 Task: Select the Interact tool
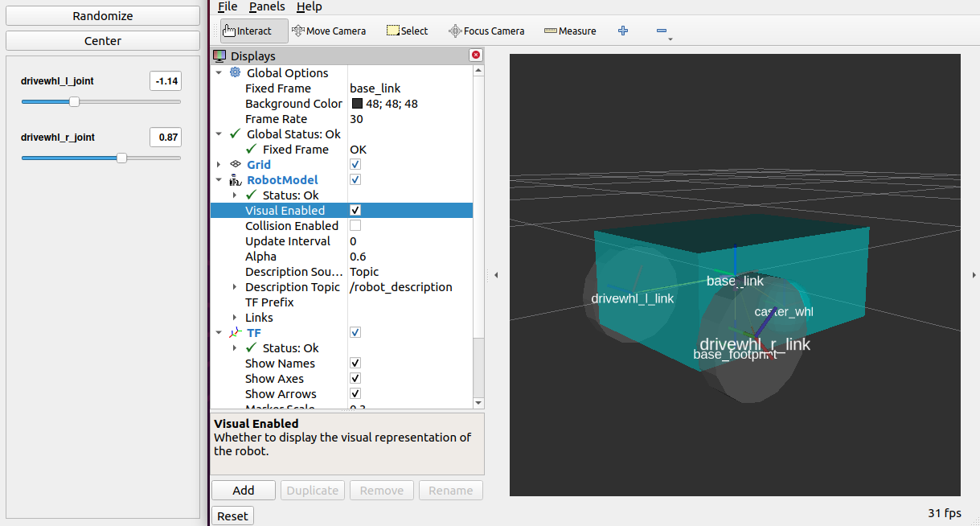[x=254, y=31]
